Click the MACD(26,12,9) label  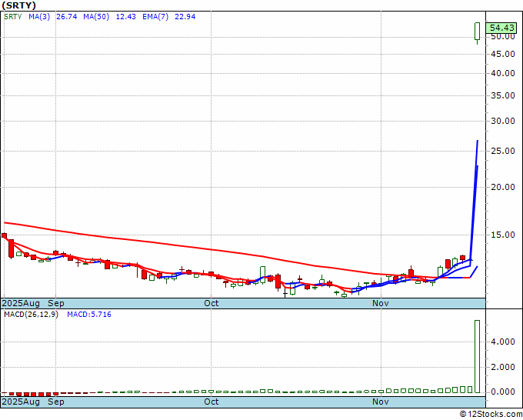[x=31, y=315]
